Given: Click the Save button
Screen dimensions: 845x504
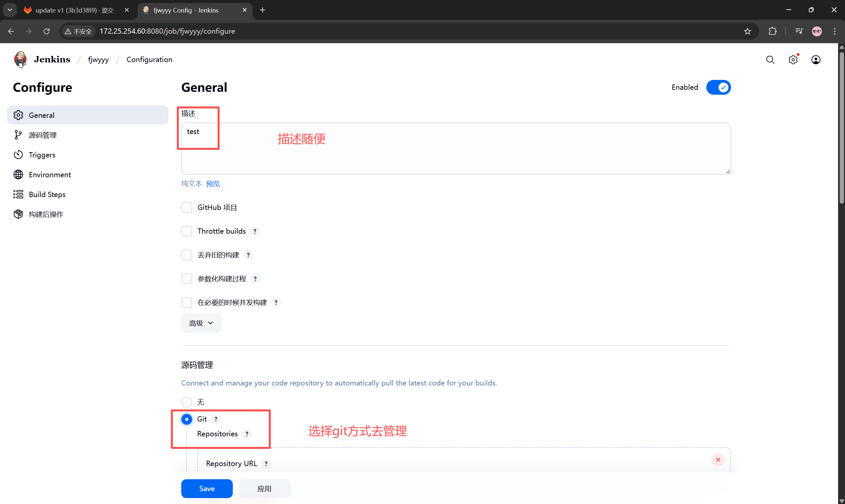Looking at the screenshot, I should coord(207,488).
